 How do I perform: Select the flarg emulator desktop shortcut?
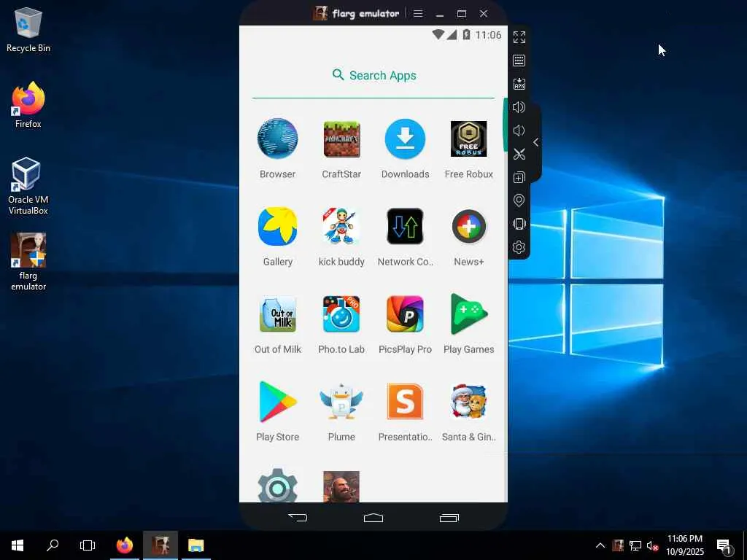tap(28, 262)
